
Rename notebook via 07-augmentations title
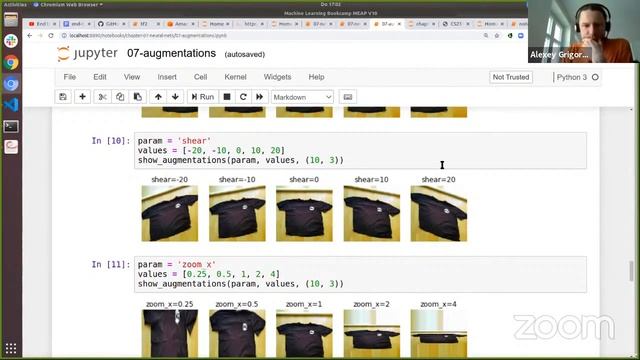[x=171, y=53]
